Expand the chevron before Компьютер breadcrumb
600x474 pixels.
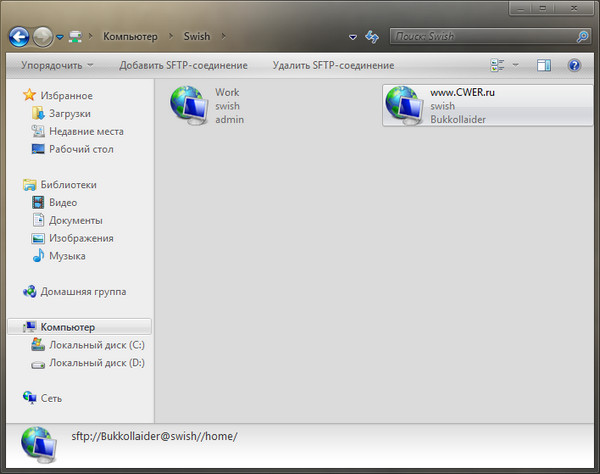click(91, 36)
